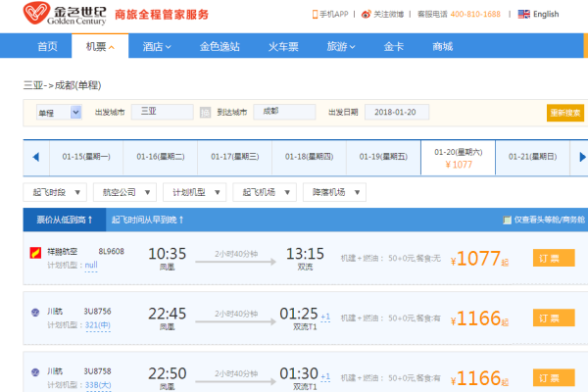Expand the 起飞时段 departure time filter
Viewport: 588px width, 392px height.
pos(52,192)
